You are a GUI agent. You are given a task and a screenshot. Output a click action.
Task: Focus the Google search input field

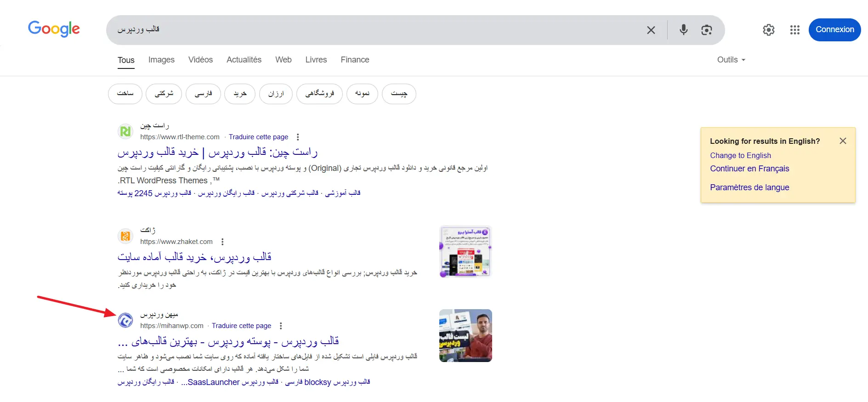[377, 30]
